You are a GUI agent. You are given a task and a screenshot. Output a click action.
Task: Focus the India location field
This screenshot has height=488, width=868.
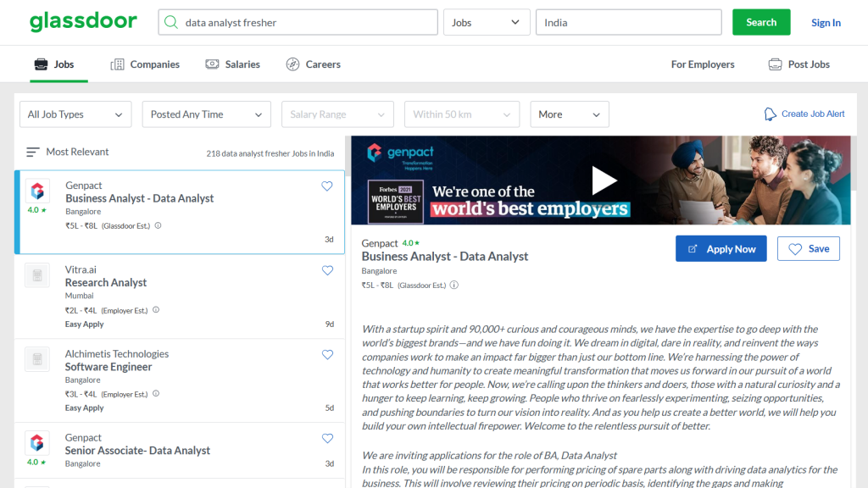pyautogui.click(x=629, y=22)
